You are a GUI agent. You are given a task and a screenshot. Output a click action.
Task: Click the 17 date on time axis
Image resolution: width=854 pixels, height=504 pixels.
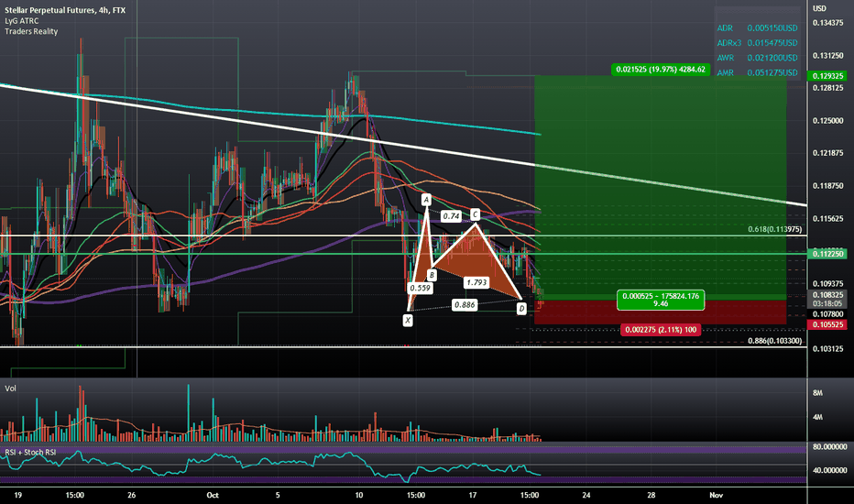pyautogui.click(x=472, y=495)
